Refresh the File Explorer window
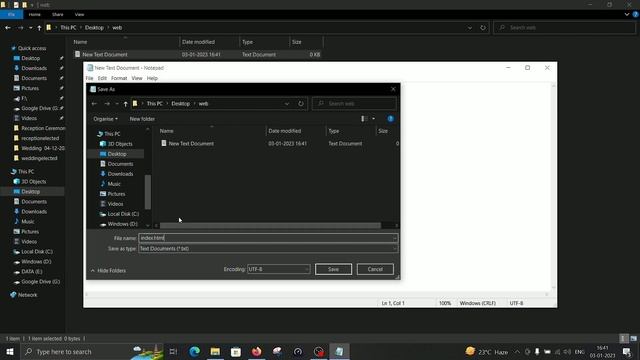The image size is (640, 360). tap(483, 28)
